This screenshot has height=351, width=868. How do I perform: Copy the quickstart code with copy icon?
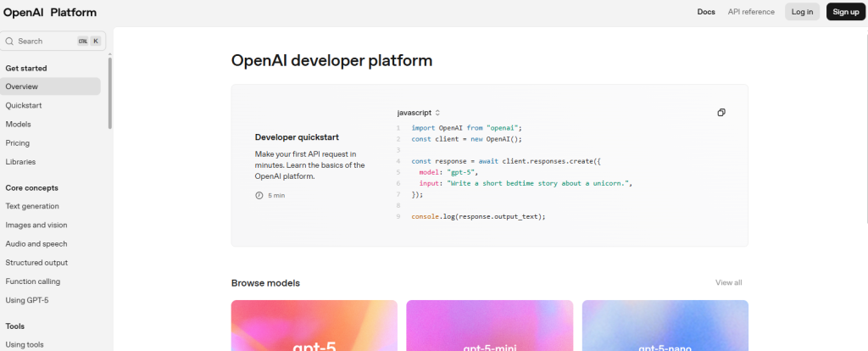coord(721,113)
